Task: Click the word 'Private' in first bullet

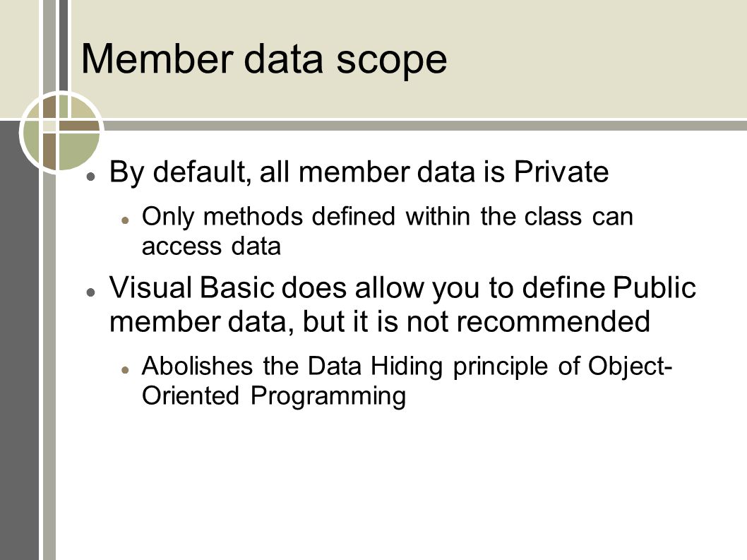Action: click(x=561, y=171)
